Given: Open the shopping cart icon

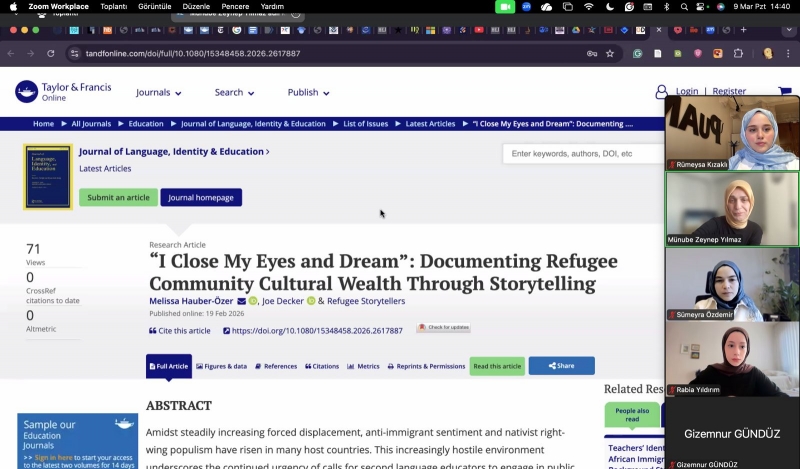Looking at the screenshot, I should pos(785,91).
